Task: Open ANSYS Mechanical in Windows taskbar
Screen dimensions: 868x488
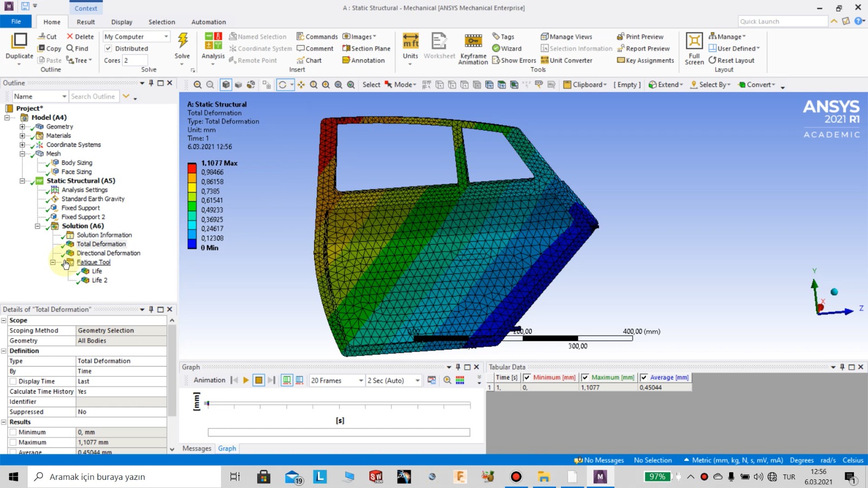Action: click(599, 477)
